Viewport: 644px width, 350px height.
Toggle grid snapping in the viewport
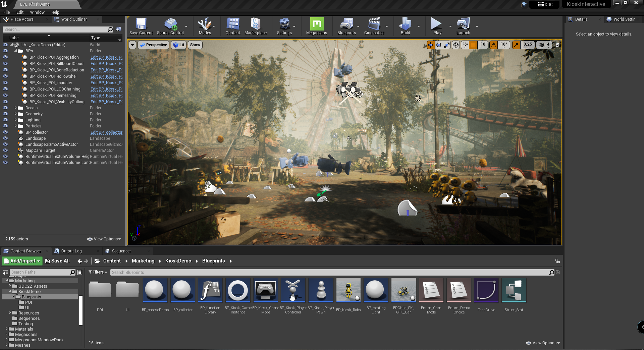473,45
